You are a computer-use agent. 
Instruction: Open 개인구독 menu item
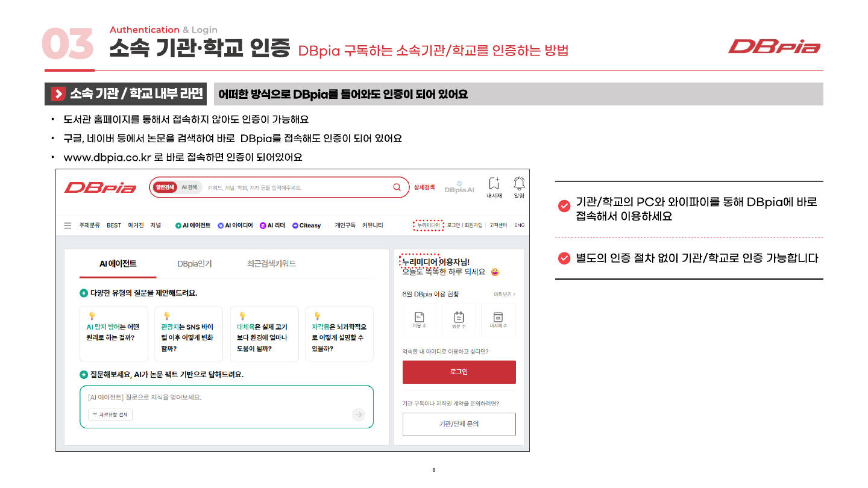pyautogui.click(x=345, y=225)
